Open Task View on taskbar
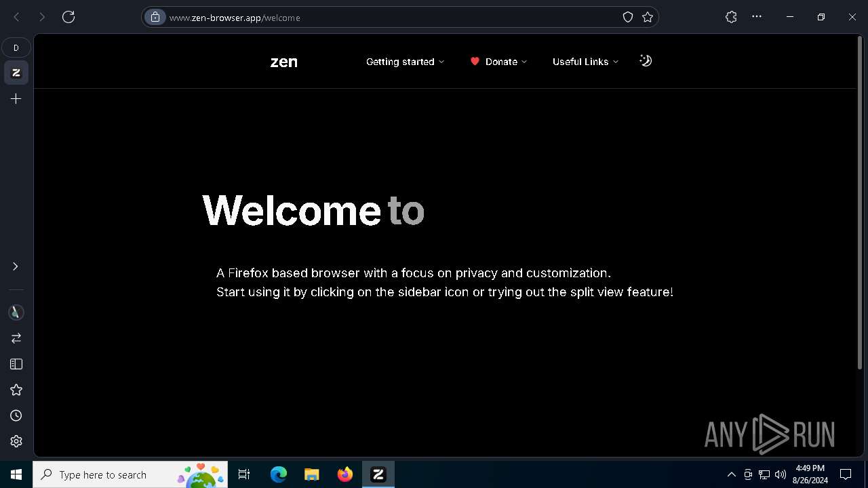868x488 pixels. [244, 474]
